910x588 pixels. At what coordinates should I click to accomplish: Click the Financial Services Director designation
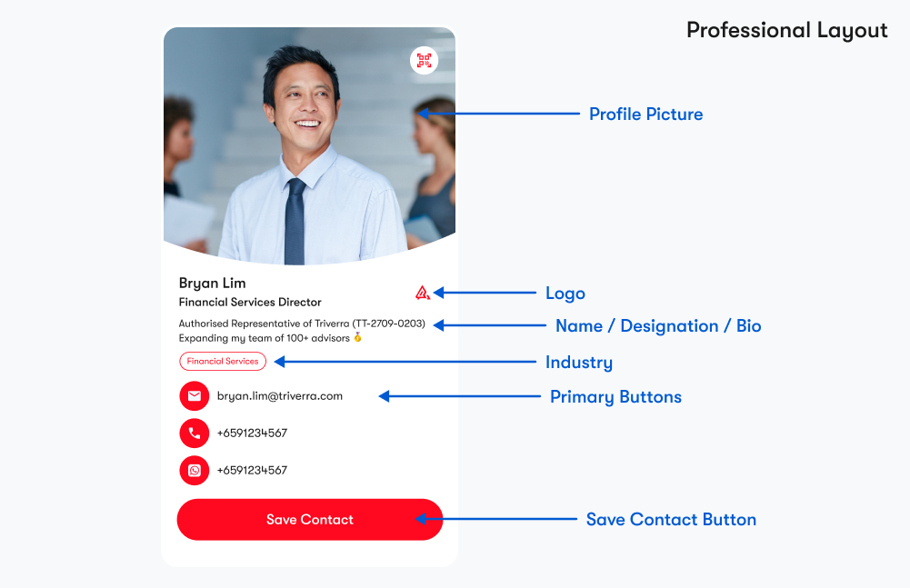[250, 303]
